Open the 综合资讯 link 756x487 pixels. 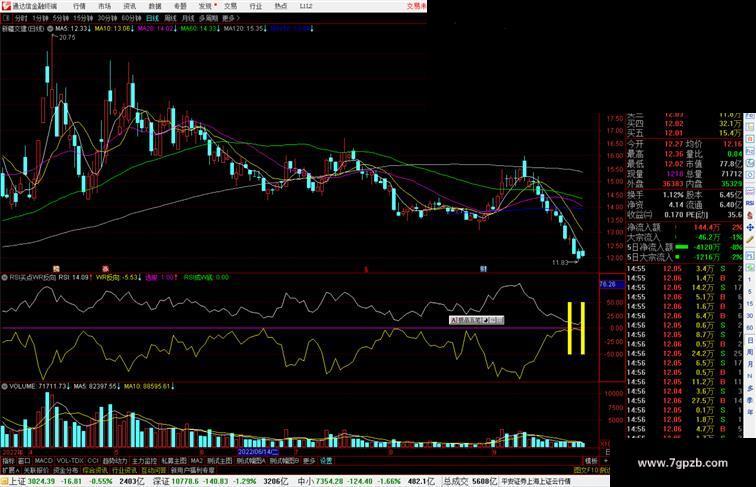click(x=95, y=470)
